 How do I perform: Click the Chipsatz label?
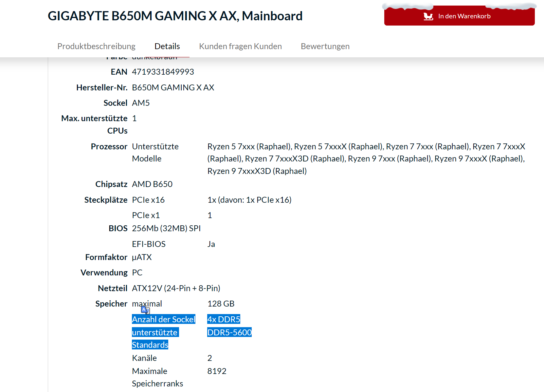coord(111,184)
